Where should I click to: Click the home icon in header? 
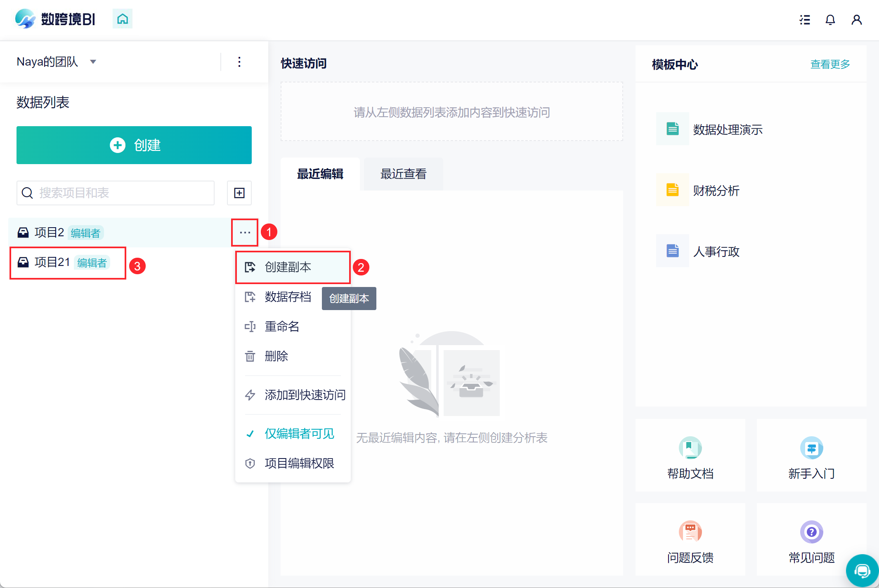(122, 19)
